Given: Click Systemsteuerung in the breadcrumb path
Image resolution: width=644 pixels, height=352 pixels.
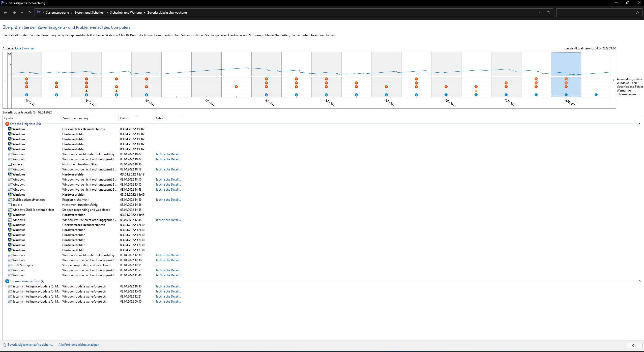Looking at the screenshot, I should coord(57,13).
